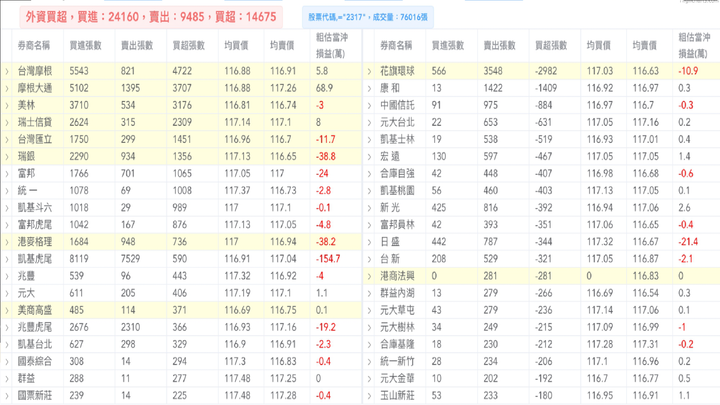This screenshot has width=720, height=405.
Task: Expand the 台灣摩根 row chevron
Action: coord(7,71)
